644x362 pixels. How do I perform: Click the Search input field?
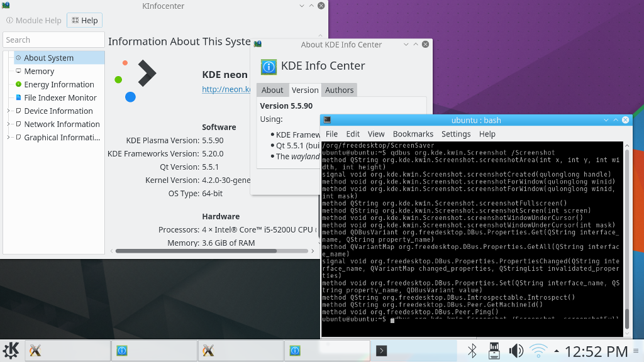tap(53, 40)
